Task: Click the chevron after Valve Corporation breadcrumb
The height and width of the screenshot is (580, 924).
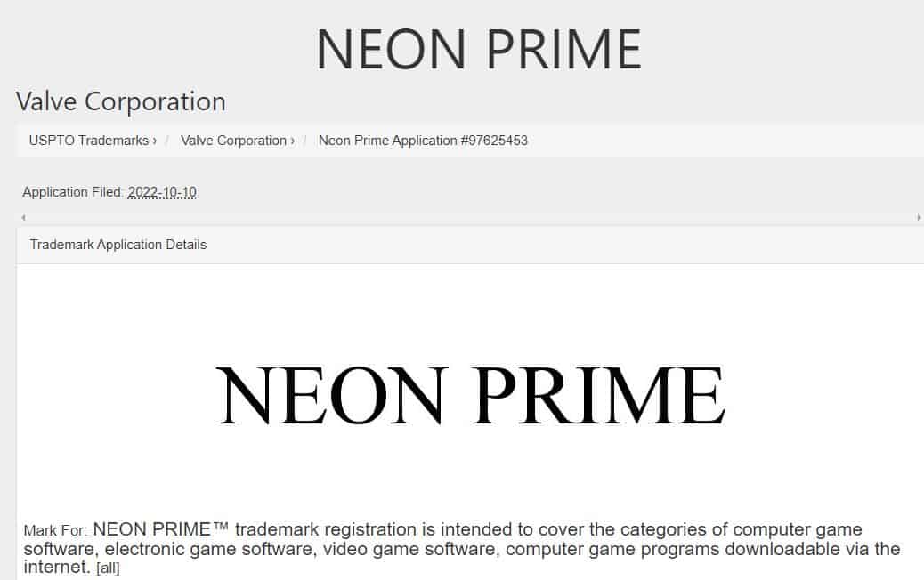Action: [x=292, y=141]
